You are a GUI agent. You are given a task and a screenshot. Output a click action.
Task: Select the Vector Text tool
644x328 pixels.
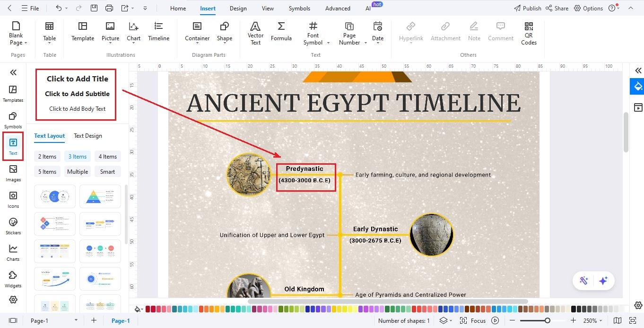pos(255,32)
